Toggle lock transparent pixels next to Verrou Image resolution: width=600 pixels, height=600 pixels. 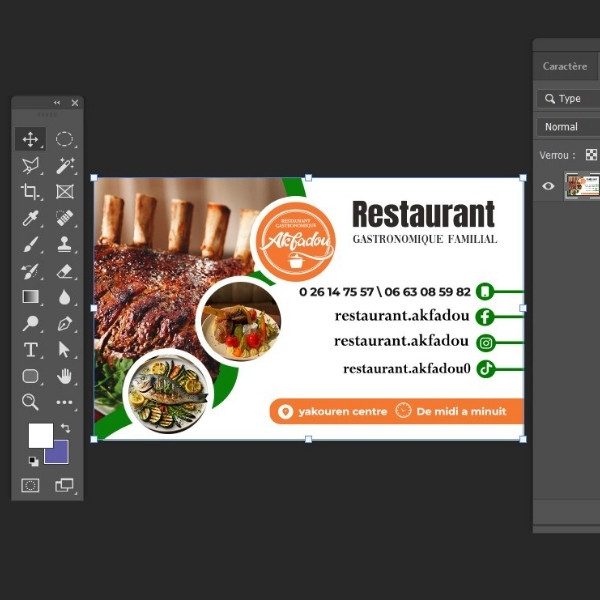(x=591, y=155)
